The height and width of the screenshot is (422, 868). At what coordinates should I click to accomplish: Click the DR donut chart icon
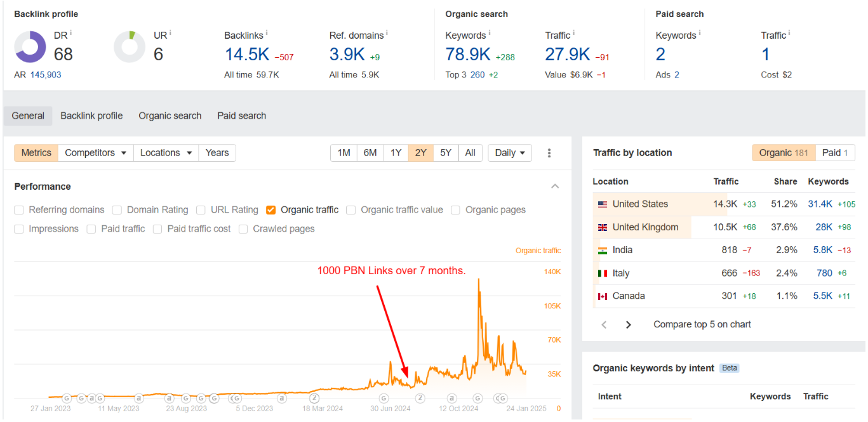pos(30,48)
